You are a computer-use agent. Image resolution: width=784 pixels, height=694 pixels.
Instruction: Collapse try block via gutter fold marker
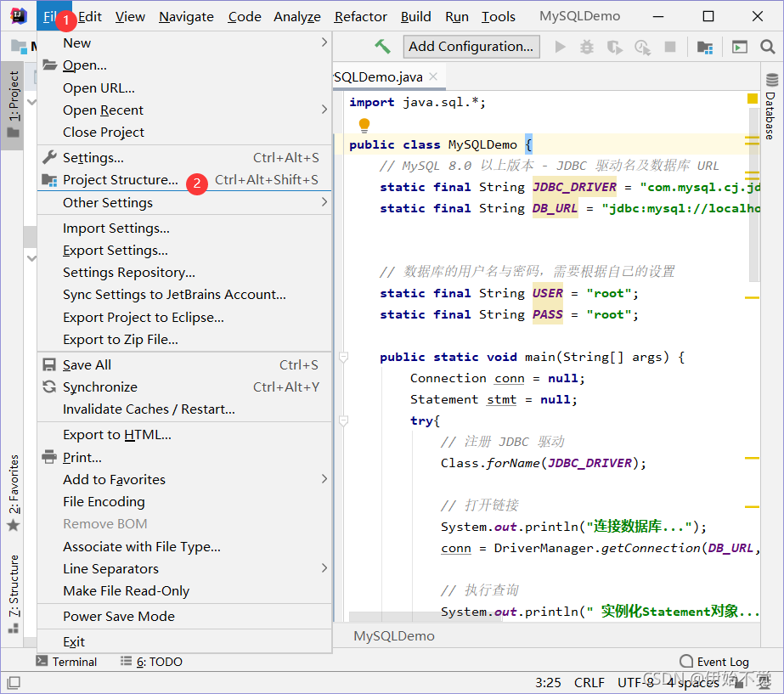pos(343,420)
